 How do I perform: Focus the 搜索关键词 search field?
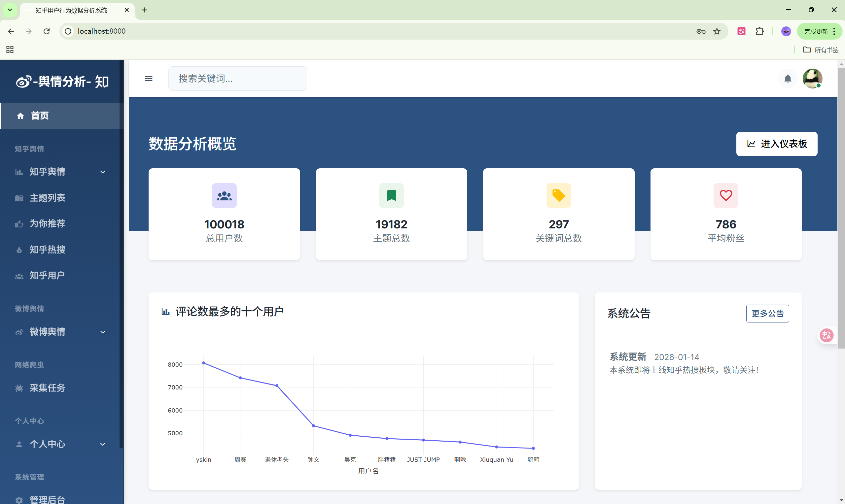[237, 79]
